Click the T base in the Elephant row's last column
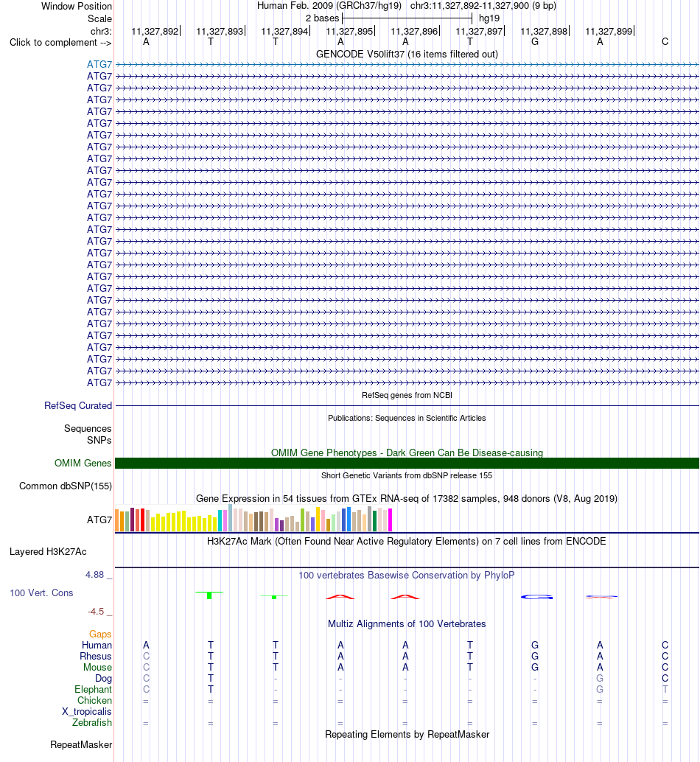700x762 pixels. click(x=665, y=689)
